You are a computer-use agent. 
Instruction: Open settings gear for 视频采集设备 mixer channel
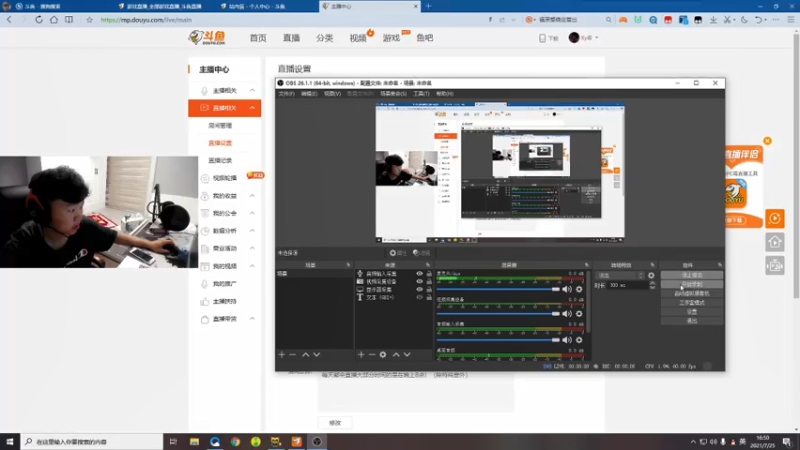579,314
